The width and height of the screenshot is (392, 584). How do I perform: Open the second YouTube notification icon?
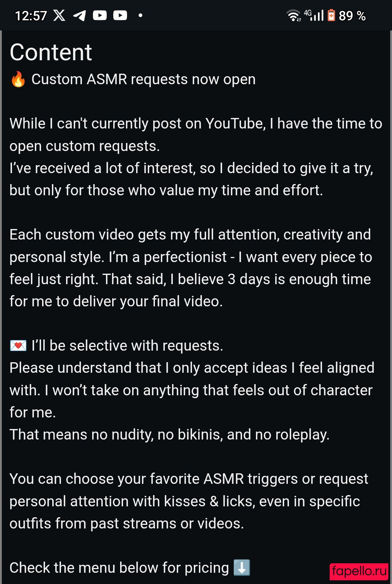coord(120,15)
